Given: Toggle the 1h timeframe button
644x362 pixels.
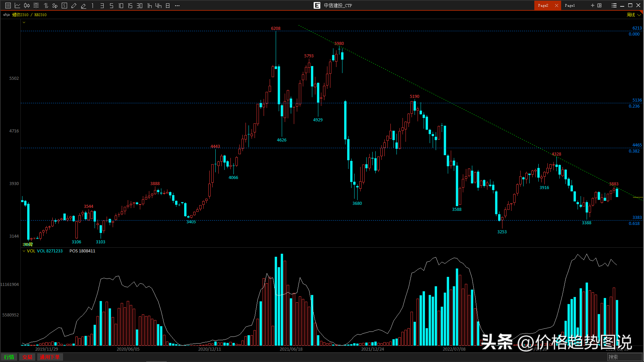Looking at the screenshot, I should click(150, 5).
